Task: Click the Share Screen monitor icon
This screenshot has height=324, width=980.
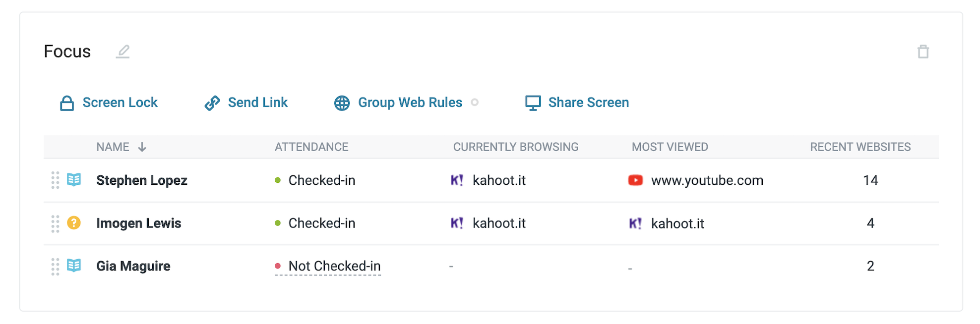Action: point(533,103)
